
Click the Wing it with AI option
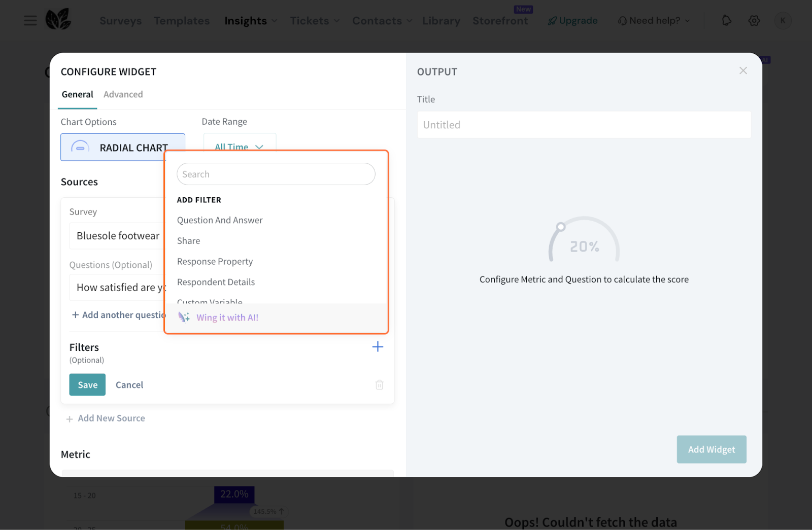click(x=227, y=318)
